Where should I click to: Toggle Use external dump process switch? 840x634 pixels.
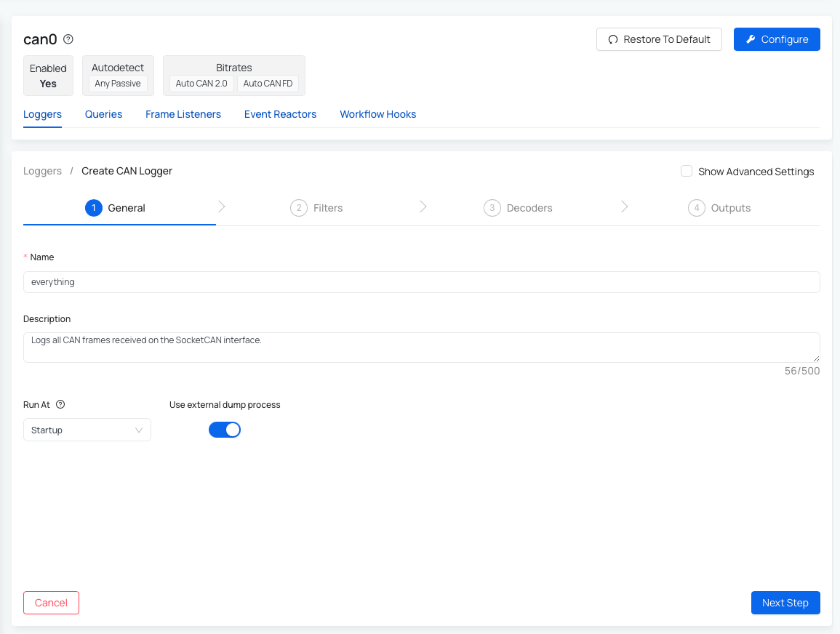pyautogui.click(x=224, y=430)
